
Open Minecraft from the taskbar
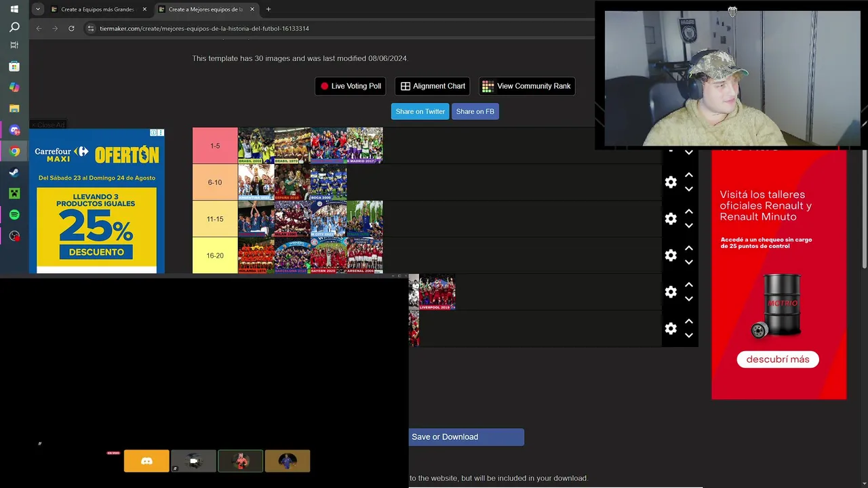pos(14,193)
